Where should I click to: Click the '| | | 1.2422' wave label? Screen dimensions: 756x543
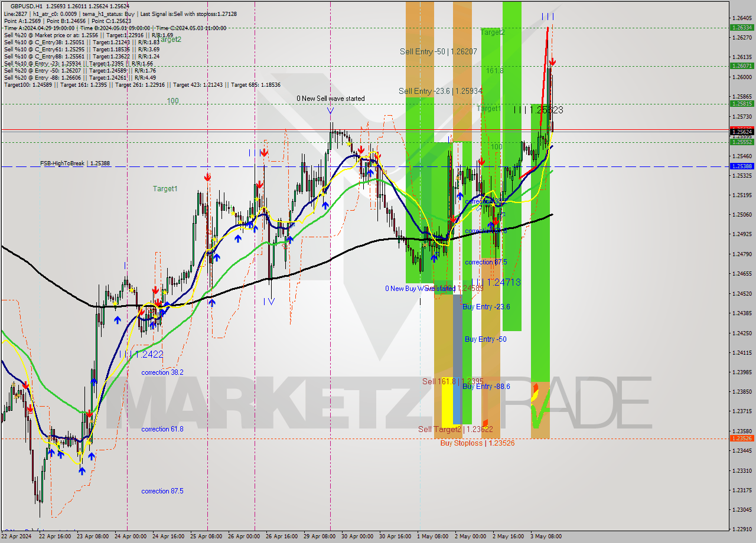[141, 354]
